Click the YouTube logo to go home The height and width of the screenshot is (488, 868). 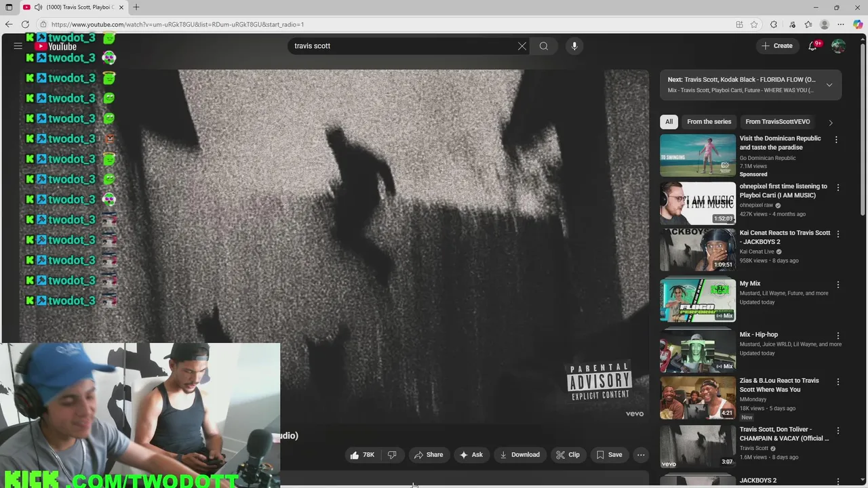[x=56, y=46]
